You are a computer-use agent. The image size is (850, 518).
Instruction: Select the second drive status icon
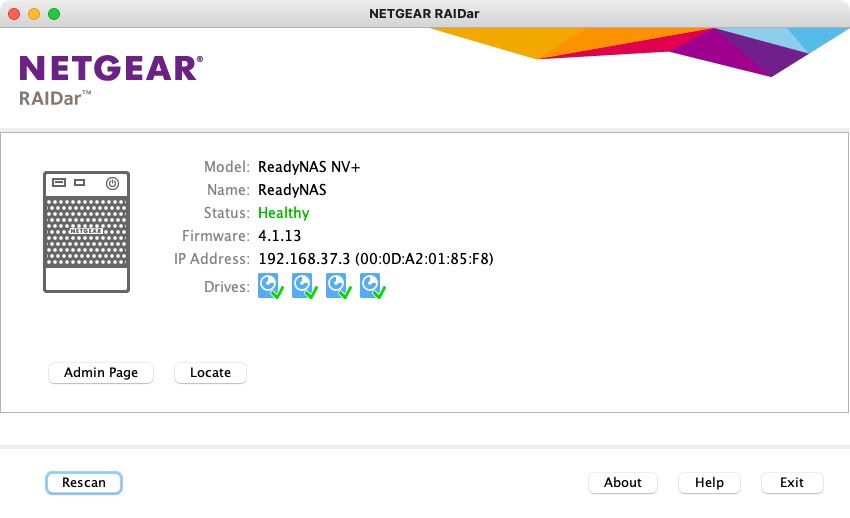304,287
